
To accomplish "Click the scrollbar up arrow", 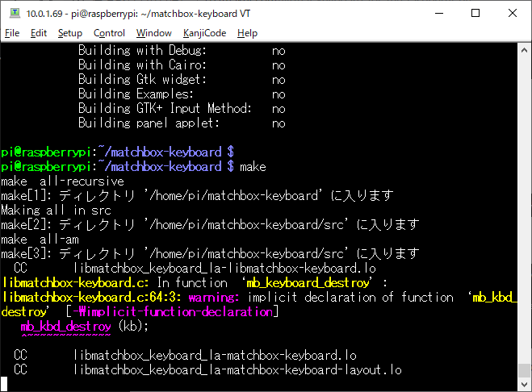I will 524,50.
